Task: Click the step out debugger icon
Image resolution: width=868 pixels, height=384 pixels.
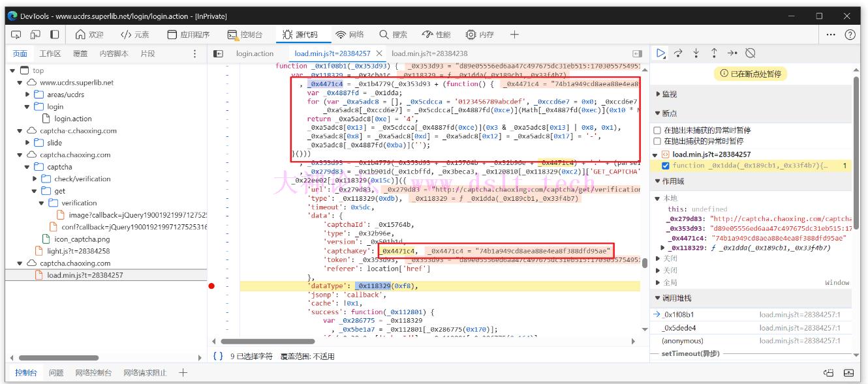Action: (x=714, y=53)
